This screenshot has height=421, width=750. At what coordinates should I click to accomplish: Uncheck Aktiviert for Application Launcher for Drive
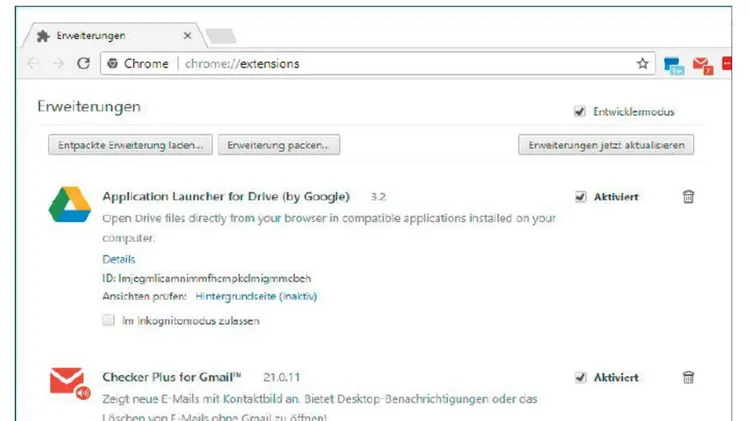tap(580, 197)
